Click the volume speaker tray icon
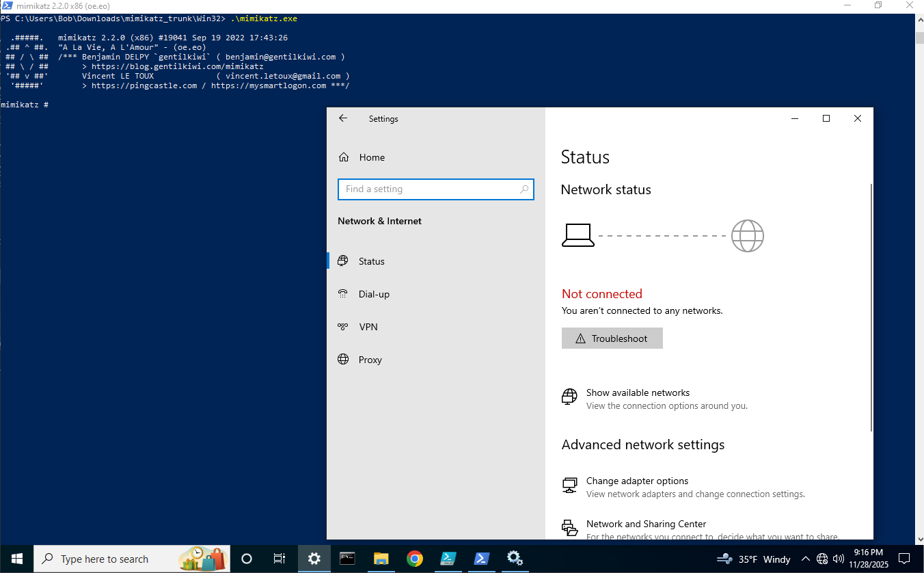 [x=839, y=559]
